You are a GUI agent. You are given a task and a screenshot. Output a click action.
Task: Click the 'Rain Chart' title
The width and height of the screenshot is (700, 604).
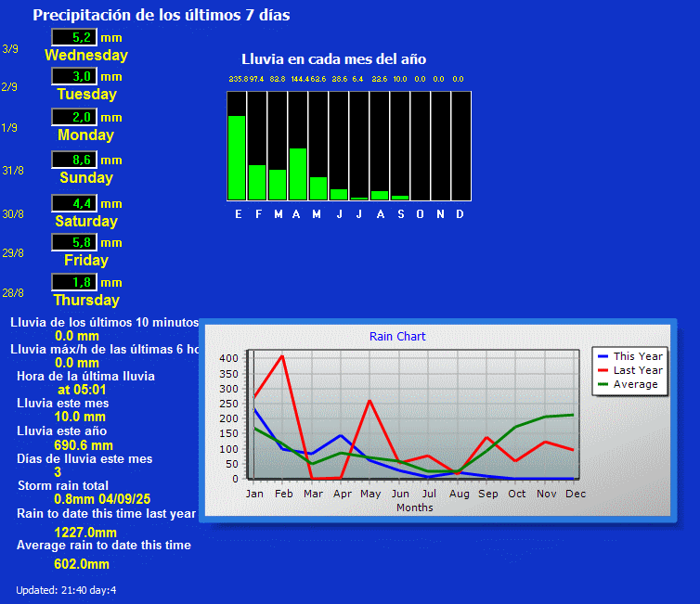(x=397, y=337)
